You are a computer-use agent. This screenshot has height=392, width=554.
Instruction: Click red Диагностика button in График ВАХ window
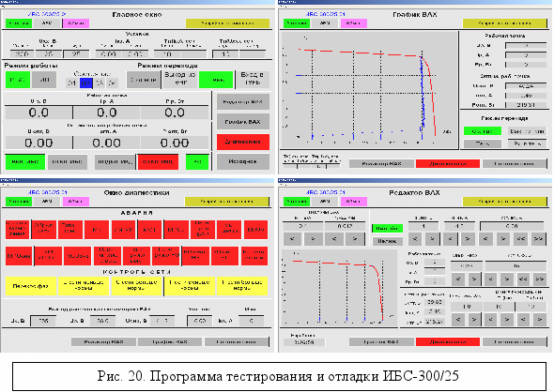448,164
